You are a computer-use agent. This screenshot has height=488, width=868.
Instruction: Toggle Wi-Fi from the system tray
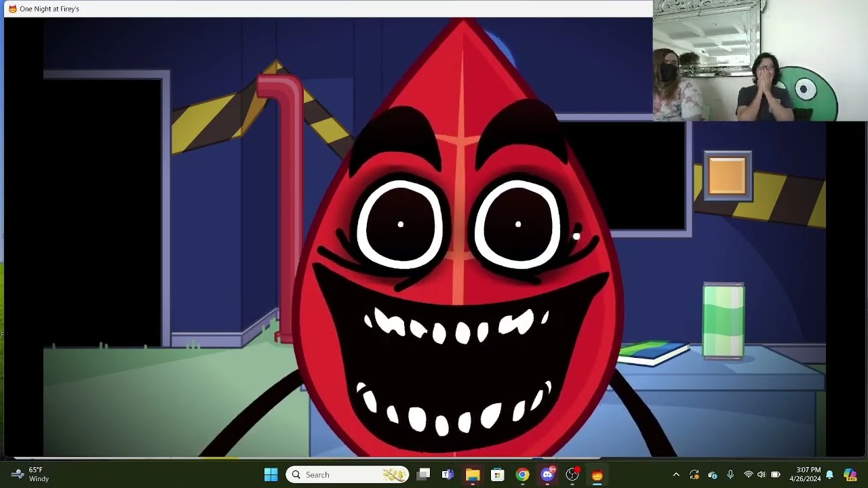click(x=749, y=474)
